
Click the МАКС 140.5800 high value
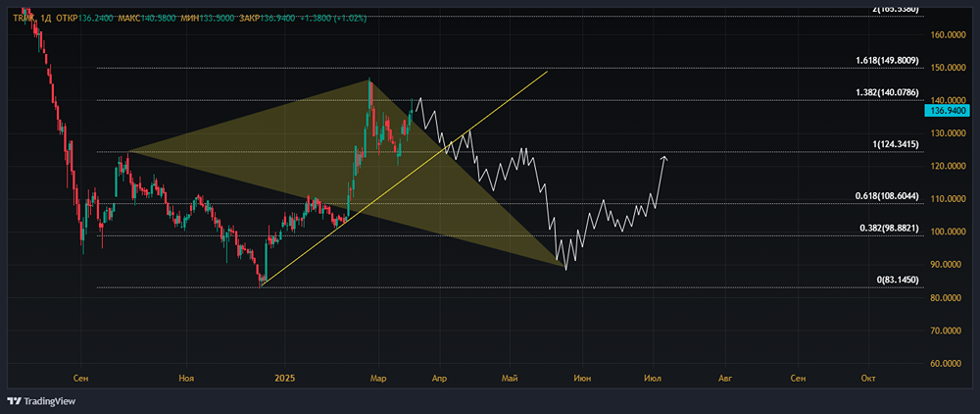coord(148,19)
